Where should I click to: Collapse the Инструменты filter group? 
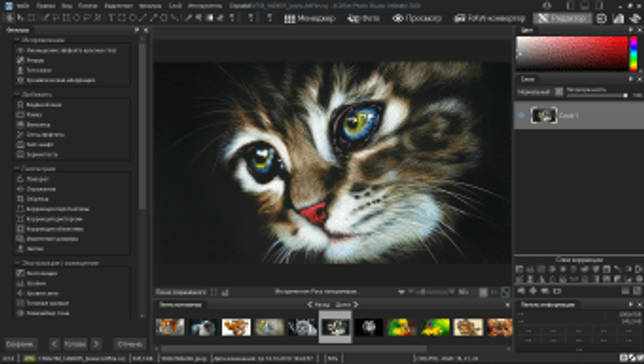[17, 40]
